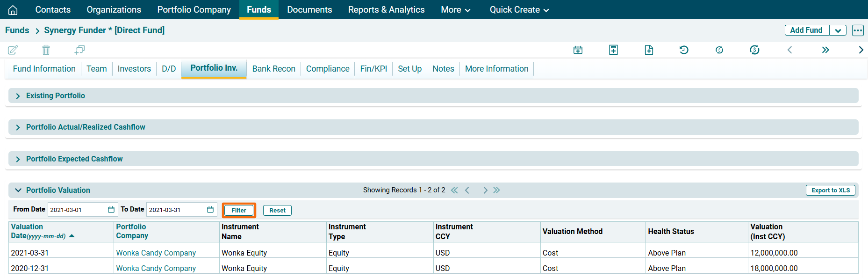
Task: Open Reports & Analytics menu
Action: tap(386, 10)
